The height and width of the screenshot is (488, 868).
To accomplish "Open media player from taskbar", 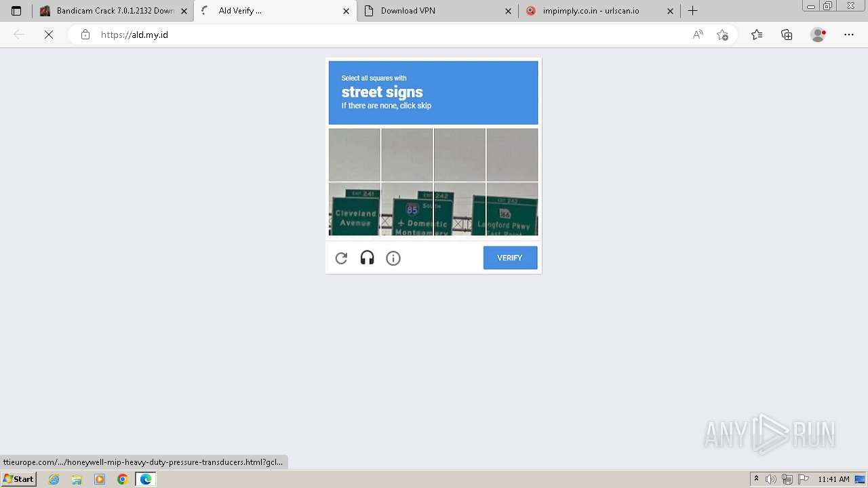I will tap(100, 479).
